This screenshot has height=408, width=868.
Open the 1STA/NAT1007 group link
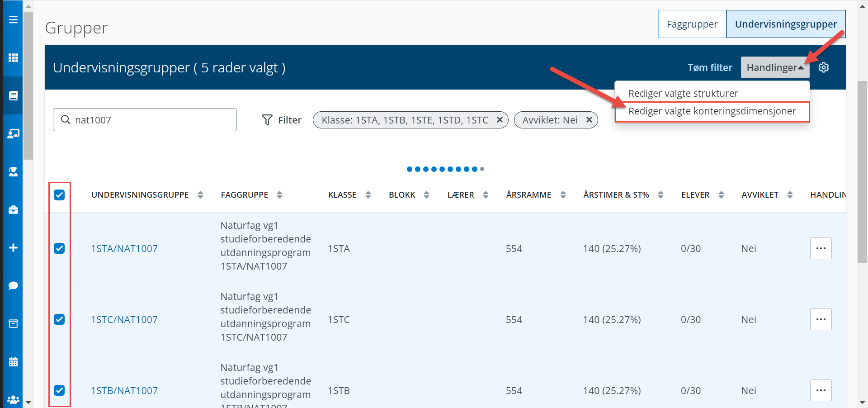pyautogui.click(x=124, y=248)
